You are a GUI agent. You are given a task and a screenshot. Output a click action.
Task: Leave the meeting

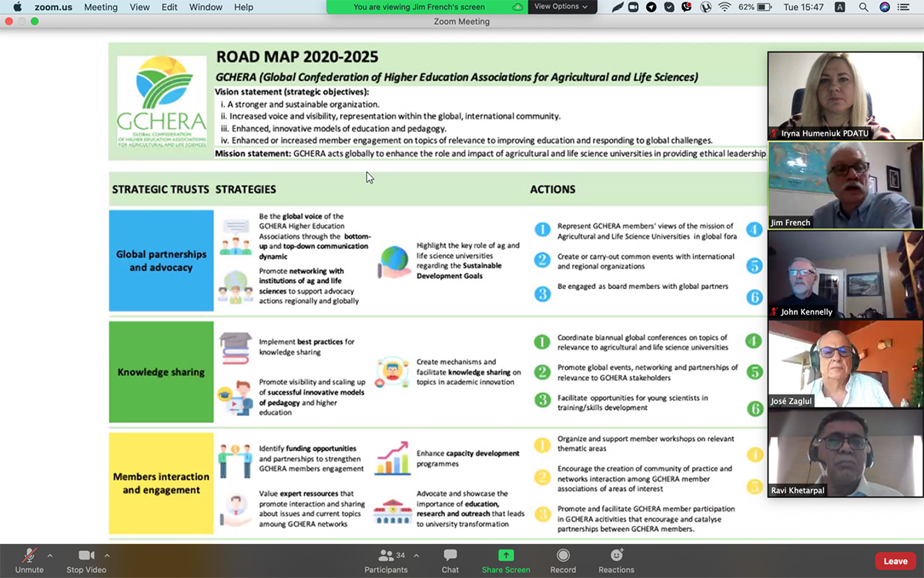click(895, 561)
